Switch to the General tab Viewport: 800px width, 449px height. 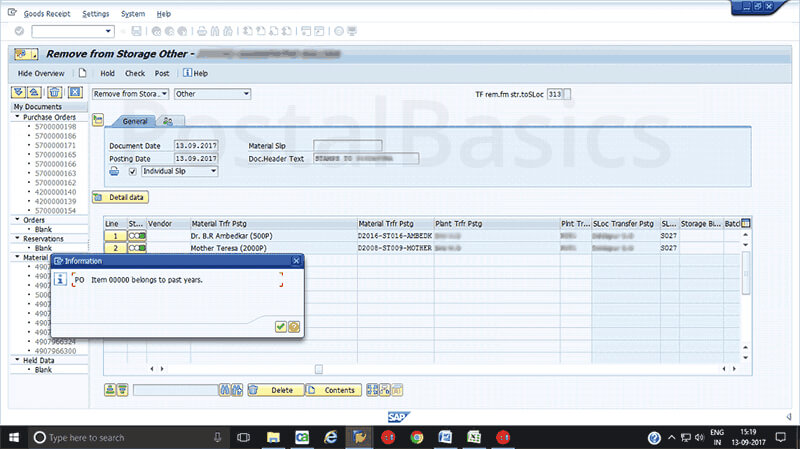[135, 120]
